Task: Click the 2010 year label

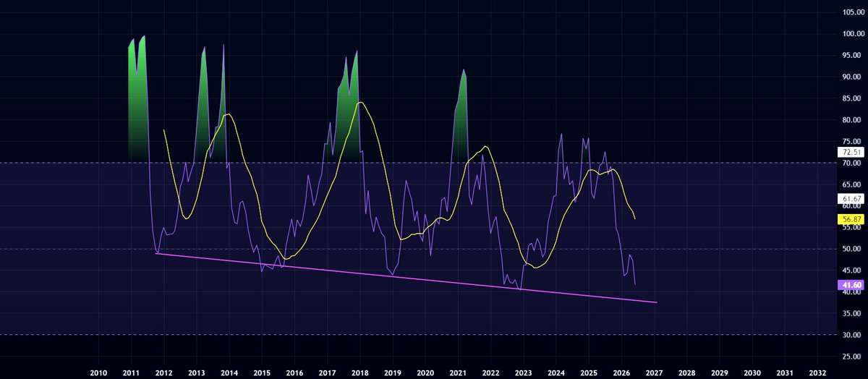Action: (98, 372)
